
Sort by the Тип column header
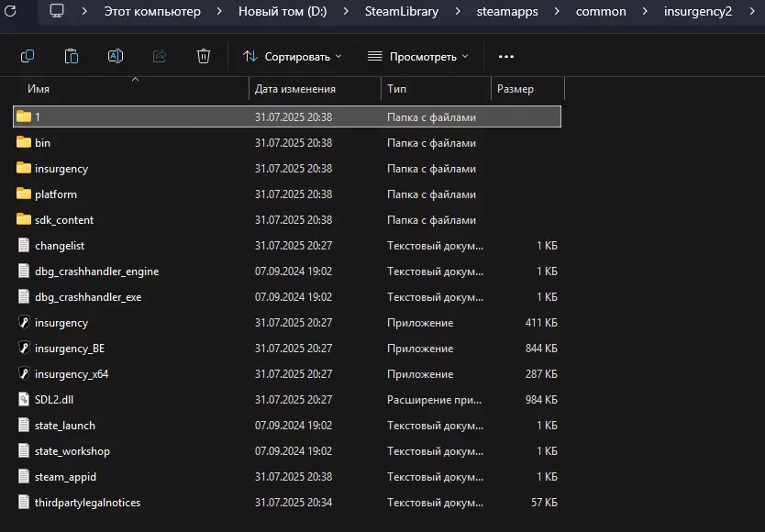(396, 89)
